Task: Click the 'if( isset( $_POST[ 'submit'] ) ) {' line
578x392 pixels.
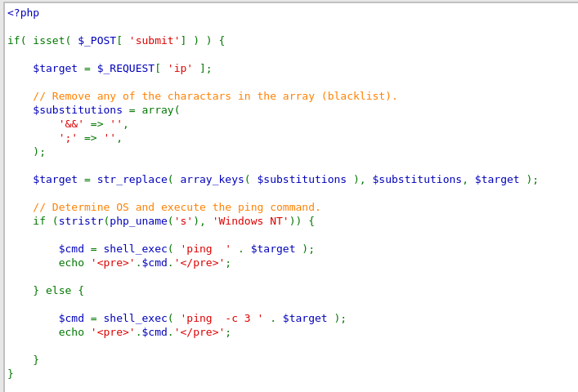Action: [116, 41]
